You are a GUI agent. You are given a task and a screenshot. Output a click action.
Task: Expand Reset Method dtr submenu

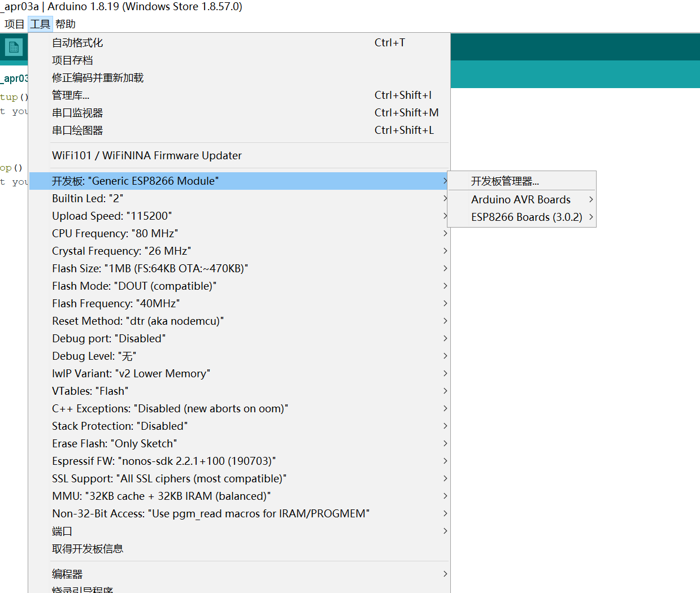[x=239, y=321]
